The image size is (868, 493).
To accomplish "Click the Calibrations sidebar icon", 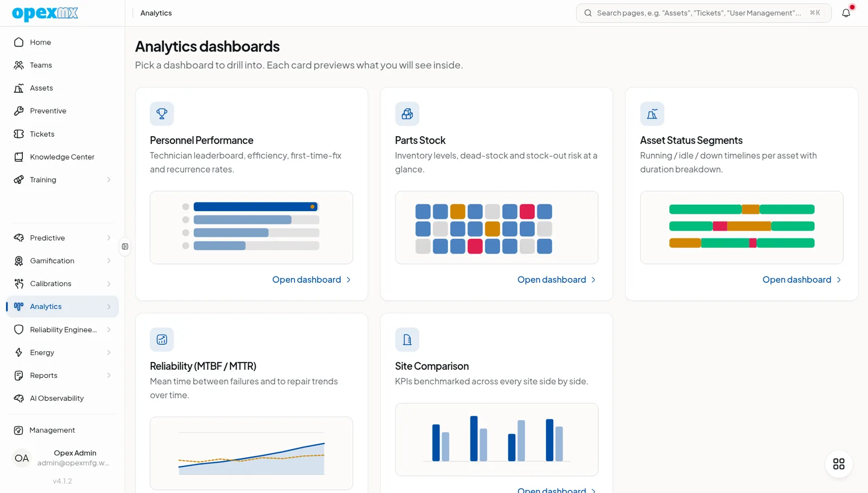I will point(19,283).
